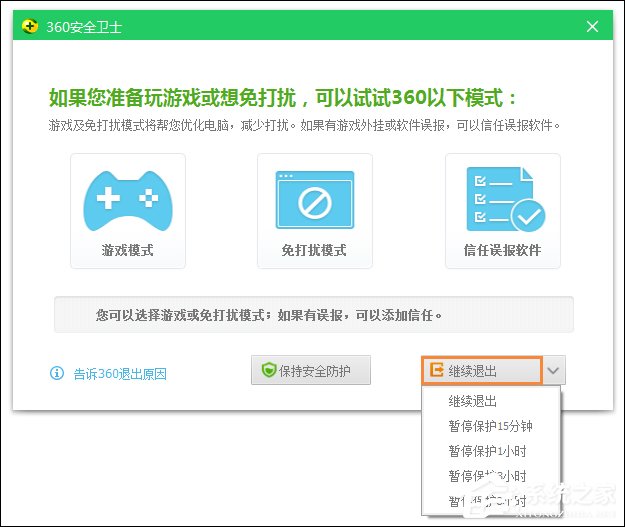Expand the dropdown arrow next to 继续退出
The image size is (625, 527).
click(555, 370)
